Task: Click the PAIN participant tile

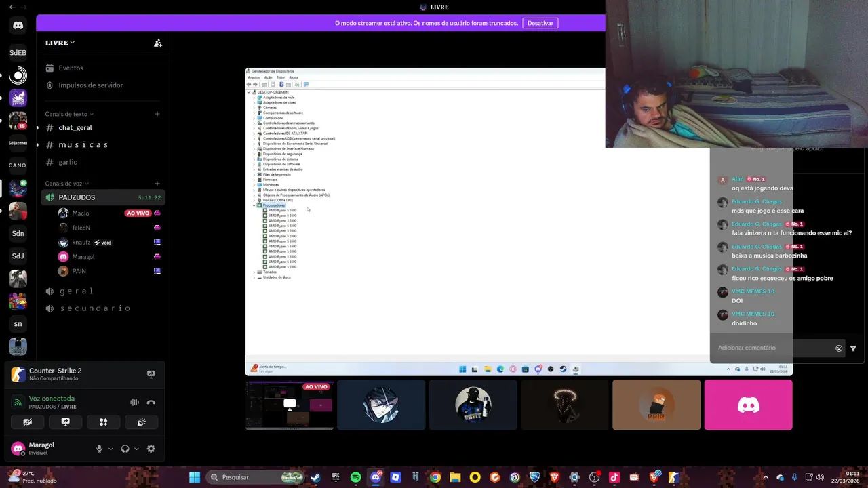Action: pos(656,405)
